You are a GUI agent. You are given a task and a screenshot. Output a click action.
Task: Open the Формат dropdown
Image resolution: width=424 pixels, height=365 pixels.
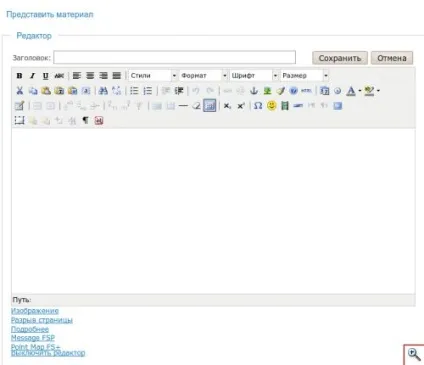tap(203, 76)
